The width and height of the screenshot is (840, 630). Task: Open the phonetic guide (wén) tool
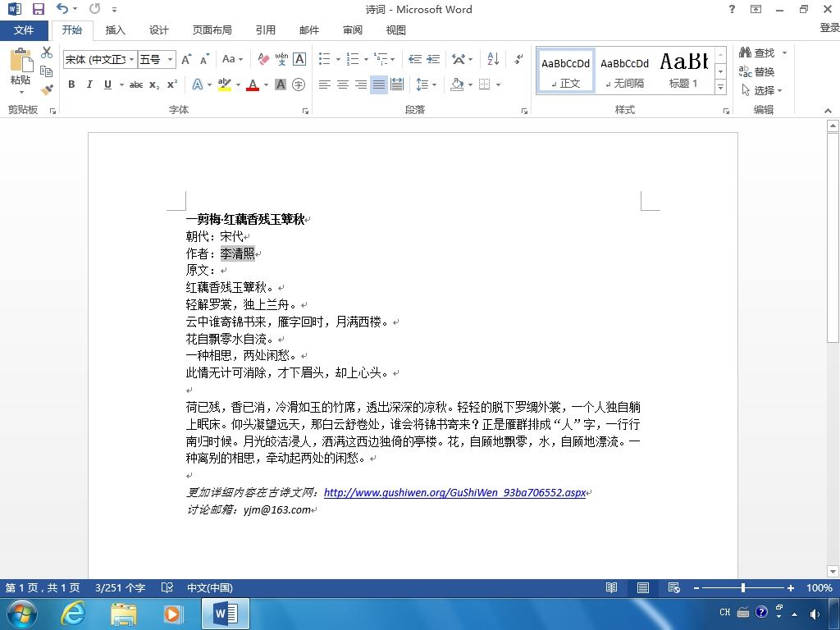click(282, 59)
